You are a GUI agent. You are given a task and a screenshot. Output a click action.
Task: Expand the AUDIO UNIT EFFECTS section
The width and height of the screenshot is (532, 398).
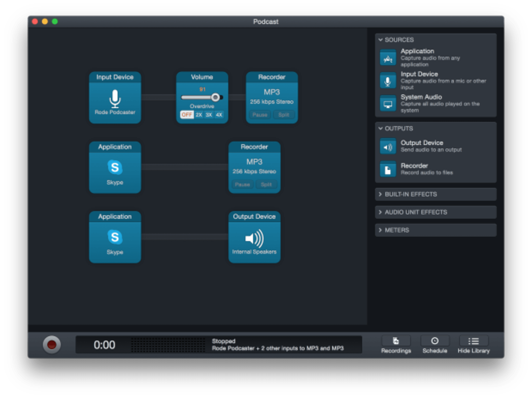pyautogui.click(x=435, y=212)
